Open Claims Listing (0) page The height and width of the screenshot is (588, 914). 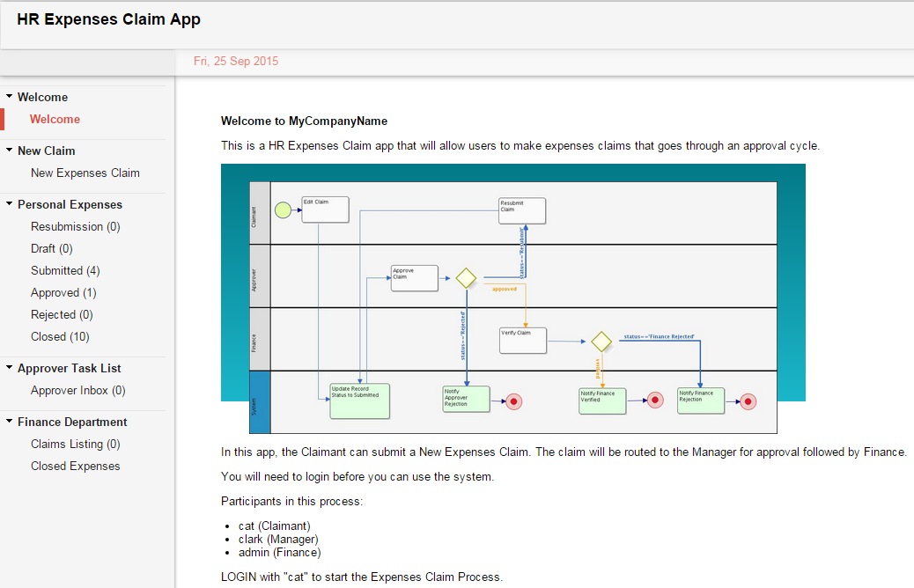[75, 444]
